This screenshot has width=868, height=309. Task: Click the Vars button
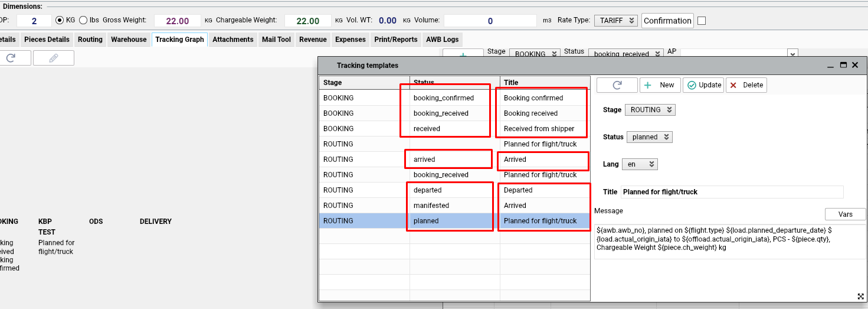tap(845, 214)
